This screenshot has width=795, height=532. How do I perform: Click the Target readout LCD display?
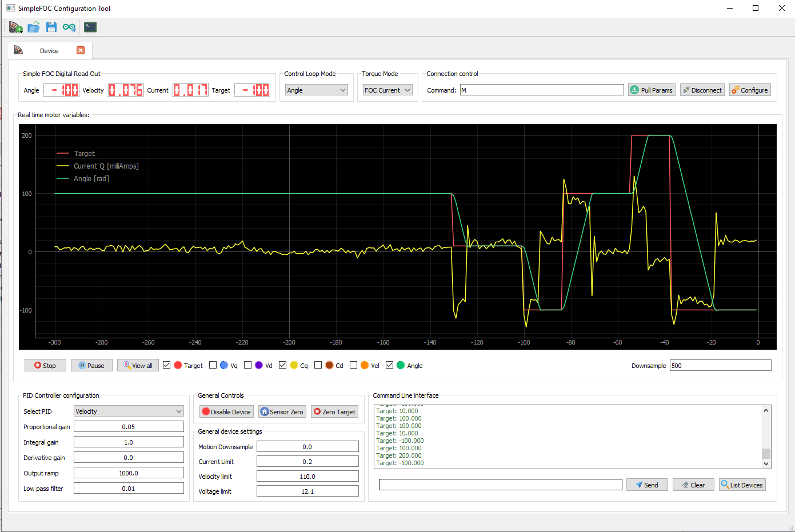[x=252, y=90]
